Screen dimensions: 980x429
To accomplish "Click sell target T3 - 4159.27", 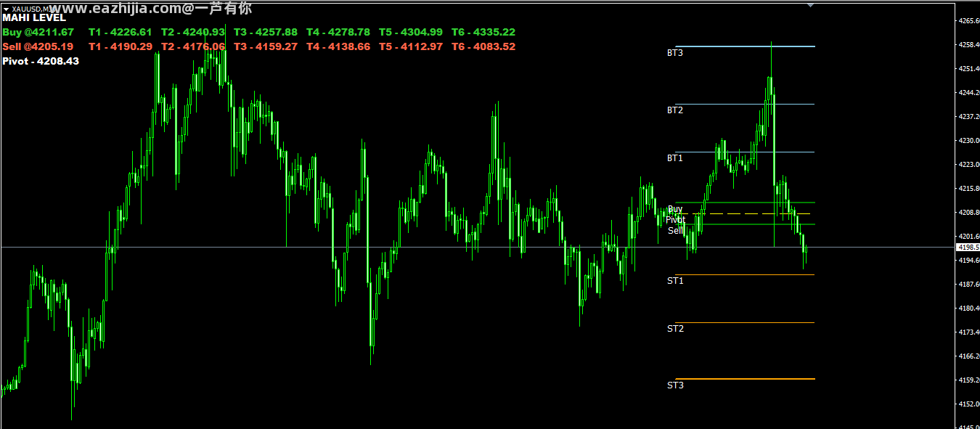I will [x=266, y=46].
